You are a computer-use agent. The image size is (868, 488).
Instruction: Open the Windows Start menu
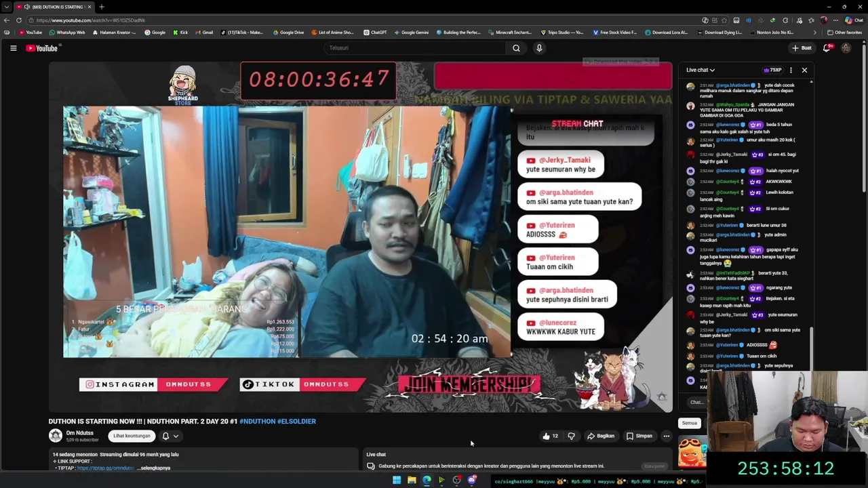pos(397,481)
